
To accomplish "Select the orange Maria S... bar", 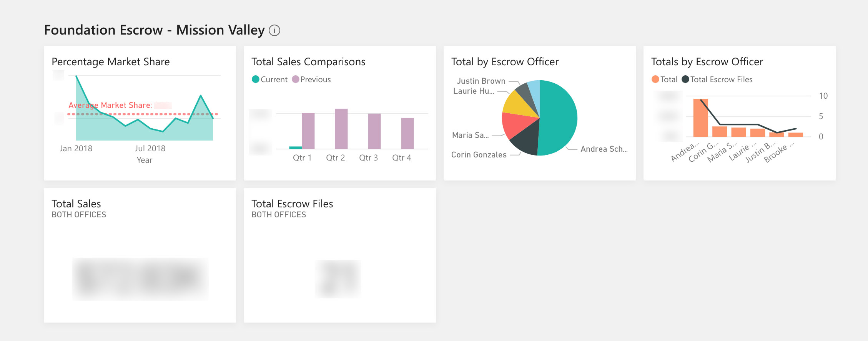I will pyautogui.click(x=738, y=132).
